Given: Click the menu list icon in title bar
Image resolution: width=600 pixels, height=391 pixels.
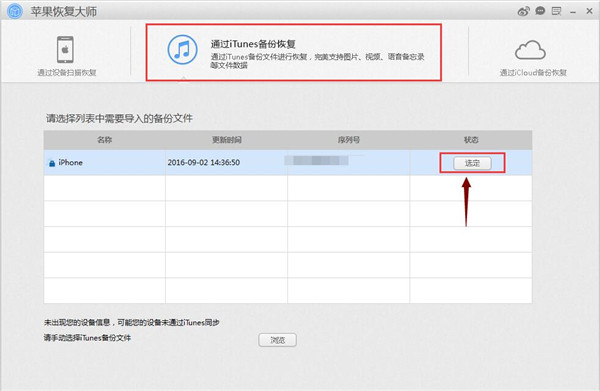Looking at the screenshot, I should coord(556,11).
